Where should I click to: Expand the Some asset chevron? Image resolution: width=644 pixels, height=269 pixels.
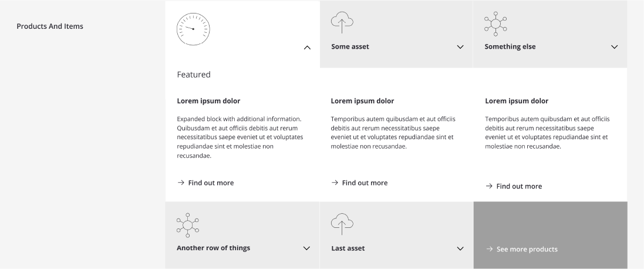(x=460, y=47)
